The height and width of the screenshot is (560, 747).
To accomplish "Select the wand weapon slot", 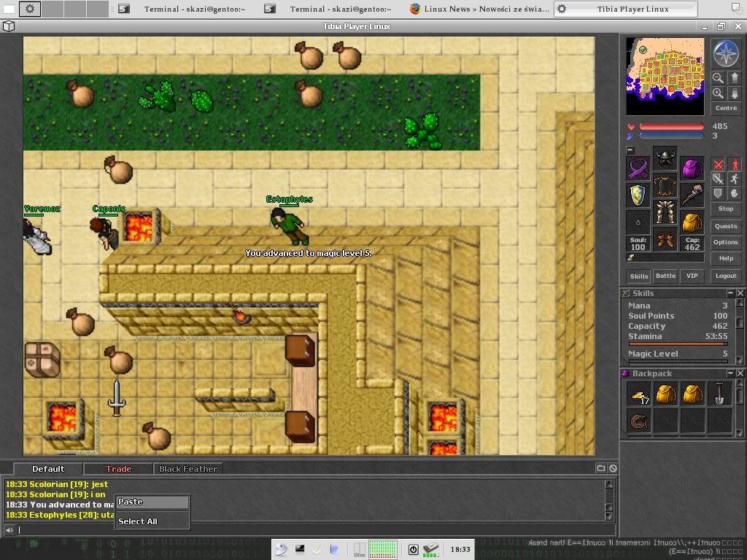I will pos(692,195).
